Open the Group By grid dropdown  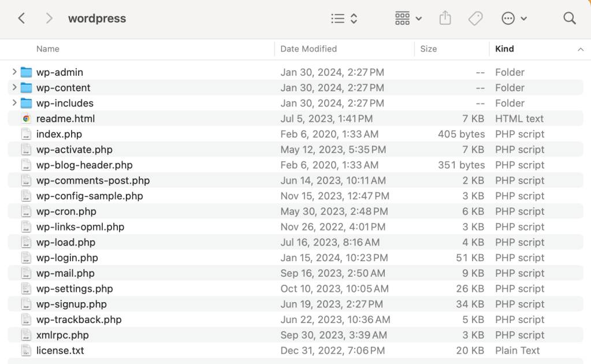click(408, 18)
